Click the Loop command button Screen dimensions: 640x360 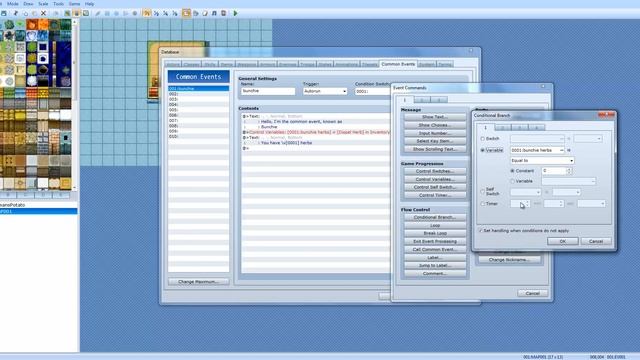tap(435, 225)
